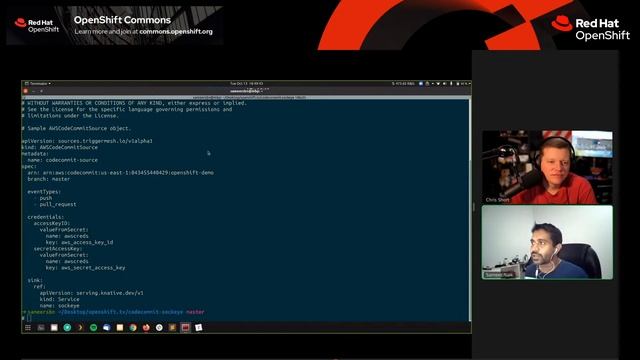Click the line 'name: codecommit-source'
This screenshot has height=360, width=640.
coord(62,160)
